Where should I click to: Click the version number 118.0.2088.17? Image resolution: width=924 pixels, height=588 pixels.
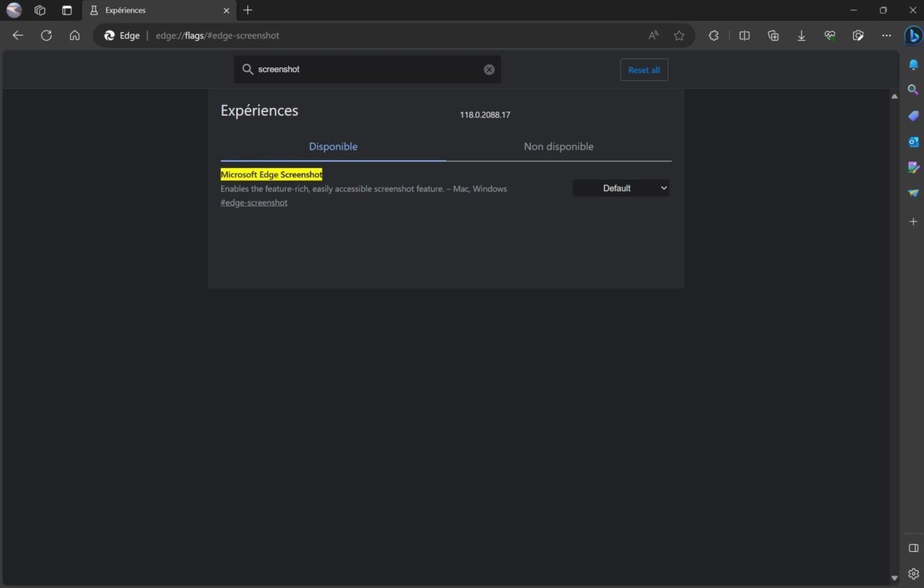coord(485,115)
